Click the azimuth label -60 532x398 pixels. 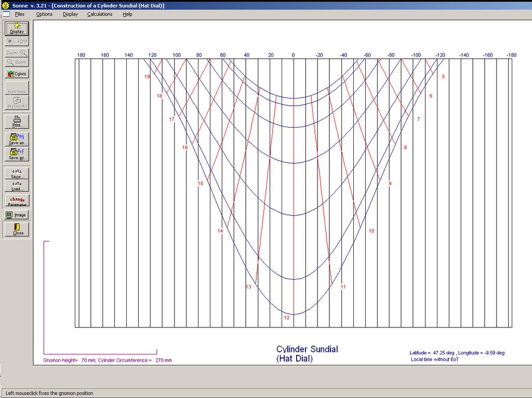[367, 55]
